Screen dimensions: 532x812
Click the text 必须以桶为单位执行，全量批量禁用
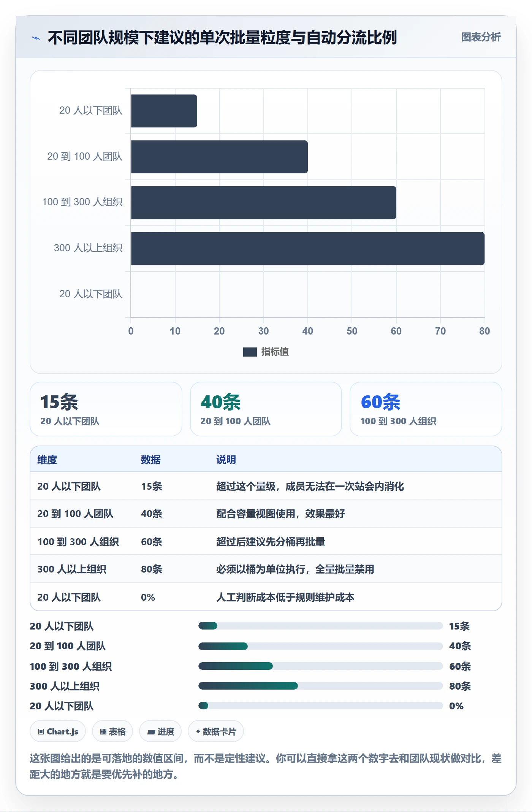[295, 569]
